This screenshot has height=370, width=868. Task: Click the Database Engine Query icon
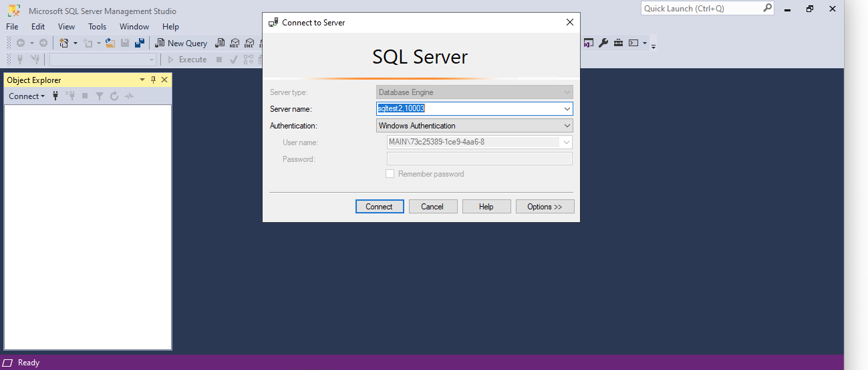tap(220, 43)
